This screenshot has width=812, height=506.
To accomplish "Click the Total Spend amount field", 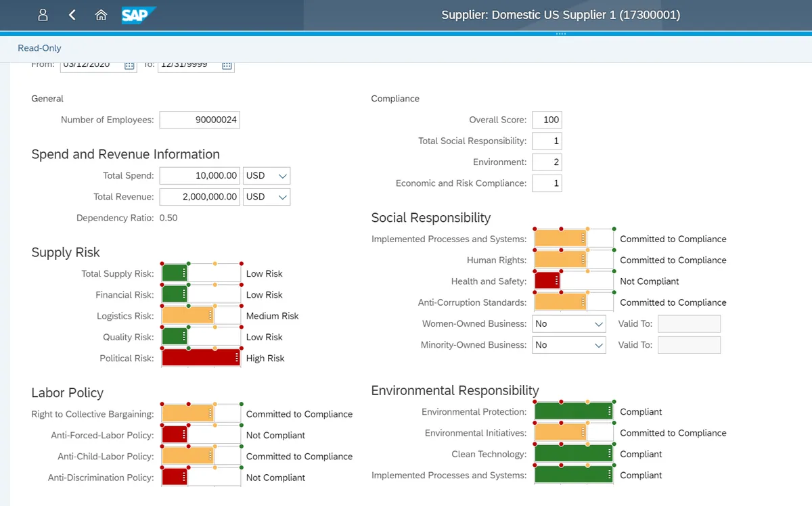I will tap(200, 176).
